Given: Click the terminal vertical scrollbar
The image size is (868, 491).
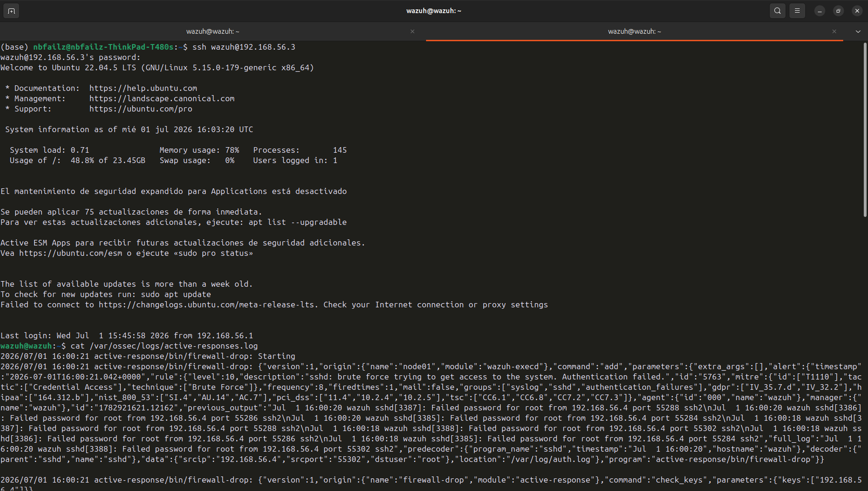Looking at the screenshot, I should 865,130.
